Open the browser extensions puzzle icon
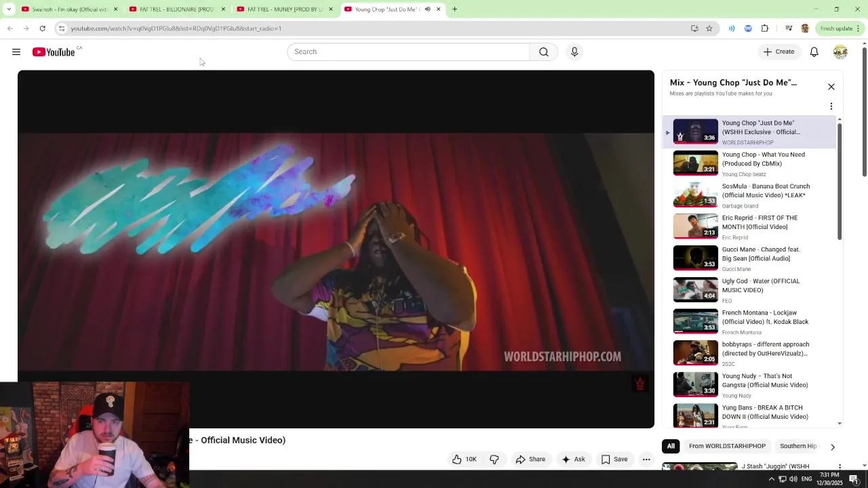Viewport: 868px width, 488px height. click(x=765, y=28)
